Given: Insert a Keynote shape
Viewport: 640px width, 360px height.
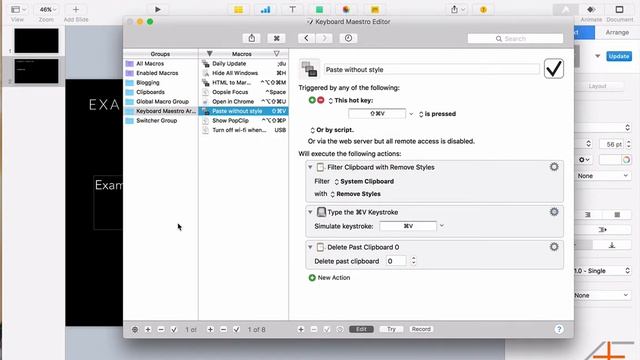Looking at the screenshot, I should [319, 9].
